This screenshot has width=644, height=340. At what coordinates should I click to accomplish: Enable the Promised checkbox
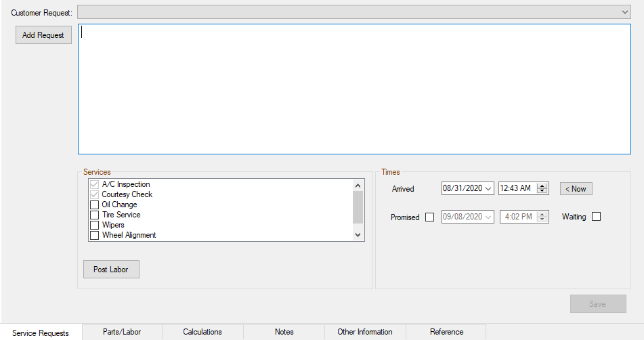click(x=429, y=217)
